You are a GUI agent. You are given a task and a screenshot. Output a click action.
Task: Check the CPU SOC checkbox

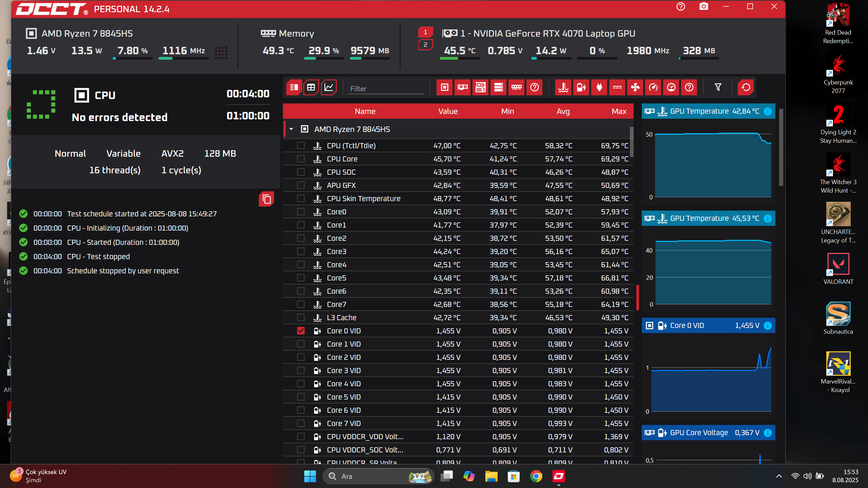coord(301,172)
